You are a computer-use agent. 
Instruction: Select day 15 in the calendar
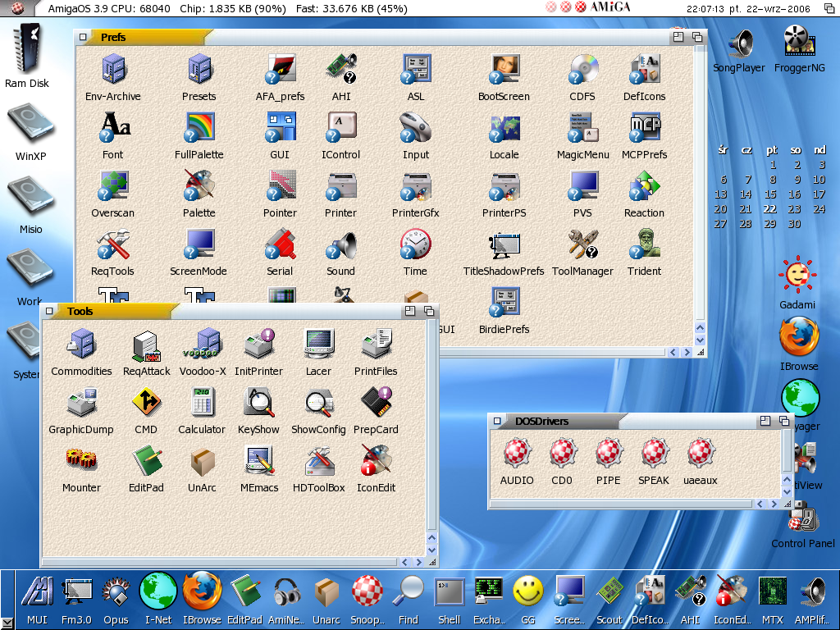tap(770, 194)
